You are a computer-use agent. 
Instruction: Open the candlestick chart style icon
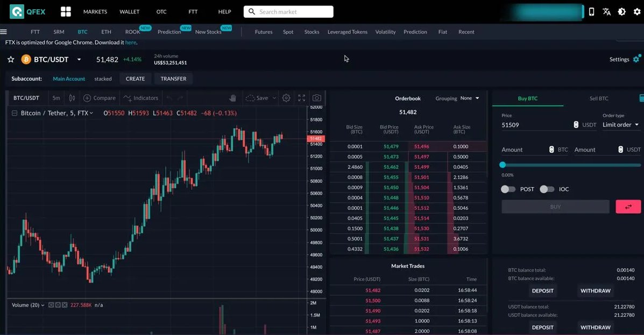(x=72, y=98)
